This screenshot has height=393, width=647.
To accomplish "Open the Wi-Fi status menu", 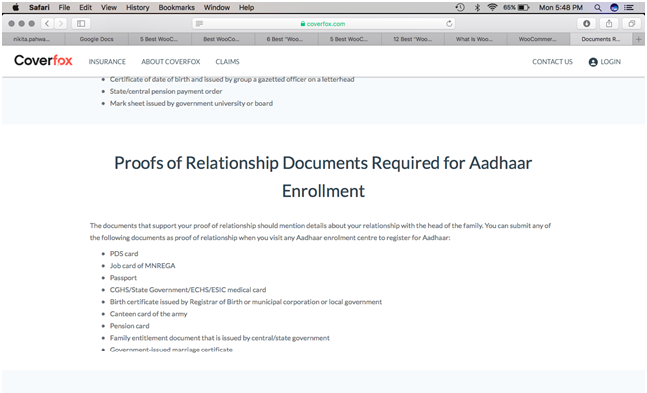I will coord(492,7).
